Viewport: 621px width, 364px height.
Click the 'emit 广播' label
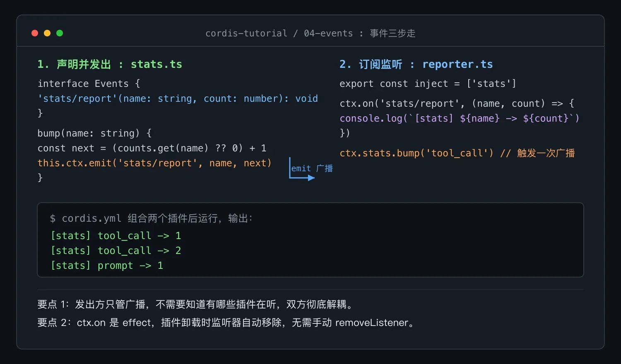pyautogui.click(x=312, y=168)
